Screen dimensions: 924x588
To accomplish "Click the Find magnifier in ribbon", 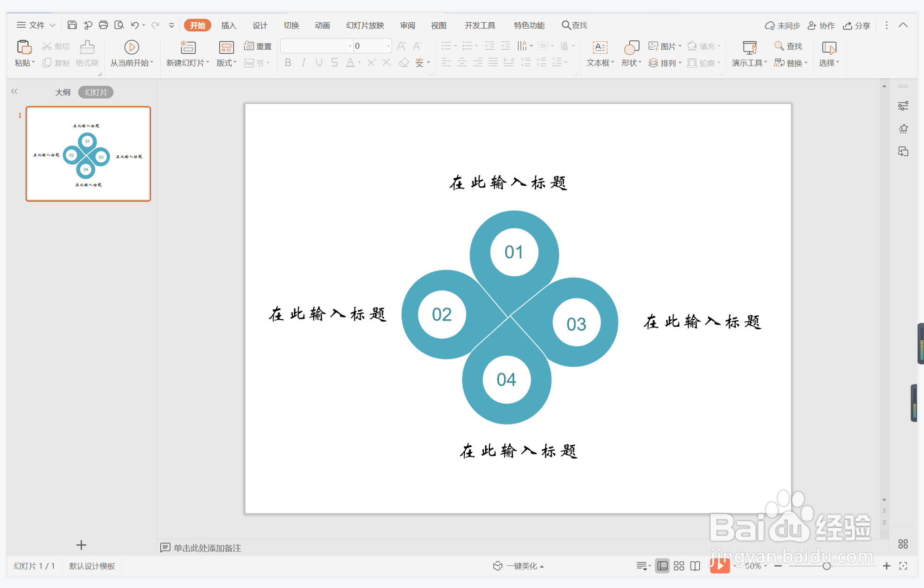I will 788,46.
